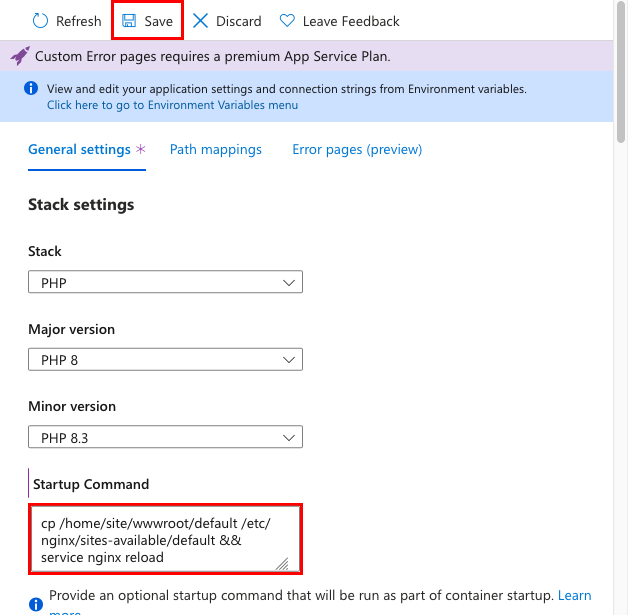Click the Discard button text
The width and height of the screenshot is (628, 615).
[x=238, y=21]
